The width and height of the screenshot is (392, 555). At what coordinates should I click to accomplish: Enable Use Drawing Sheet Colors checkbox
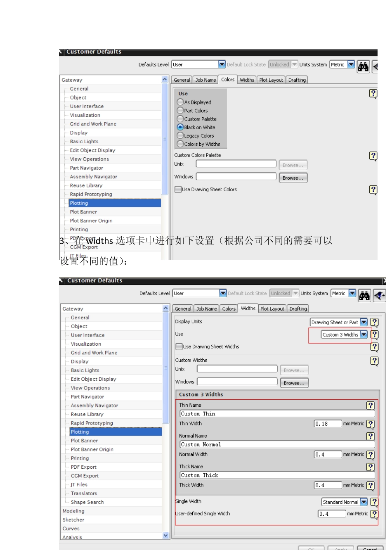pos(178,190)
